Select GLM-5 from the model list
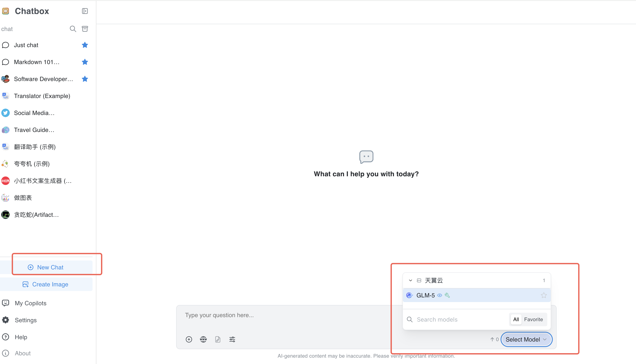Image resolution: width=636 pixels, height=364 pixels. pyautogui.click(x=425, y=295)
